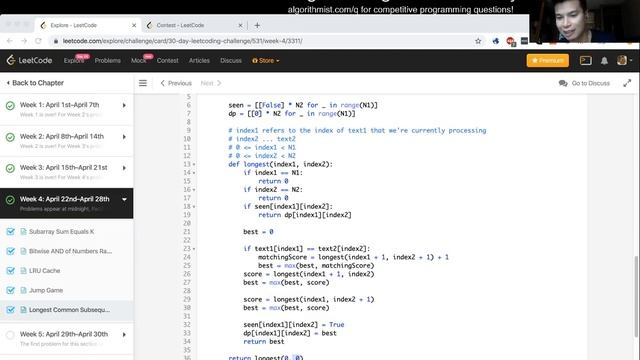Go to Next problem
The image size is (640, 360).
tap(211, 83)
